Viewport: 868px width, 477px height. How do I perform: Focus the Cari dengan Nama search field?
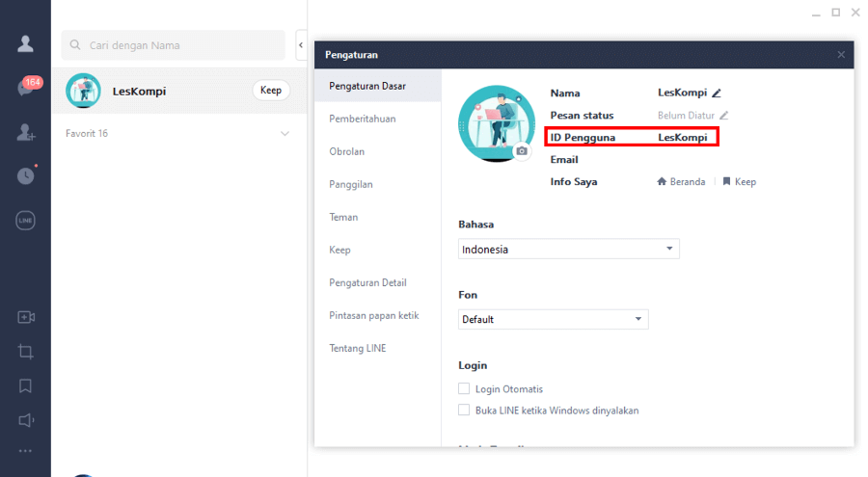coord(174,45)
